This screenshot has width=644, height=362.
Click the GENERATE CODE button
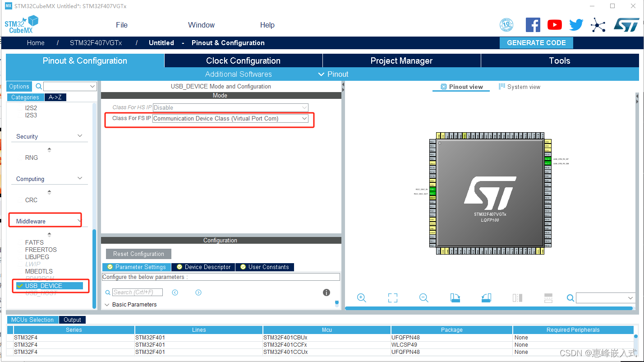coord(536,42)
